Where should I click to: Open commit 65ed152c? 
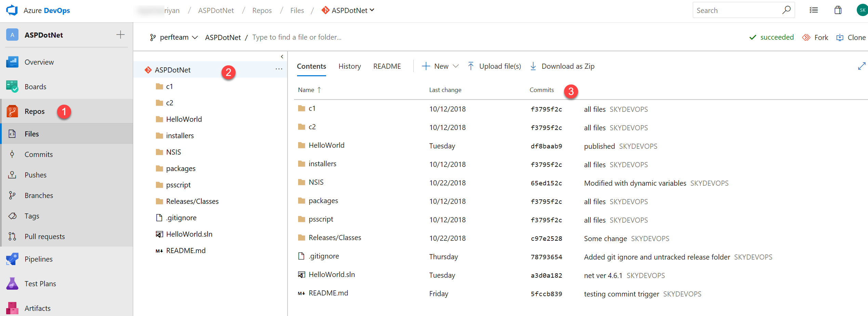pyautogui.click(x=546, y=183)
